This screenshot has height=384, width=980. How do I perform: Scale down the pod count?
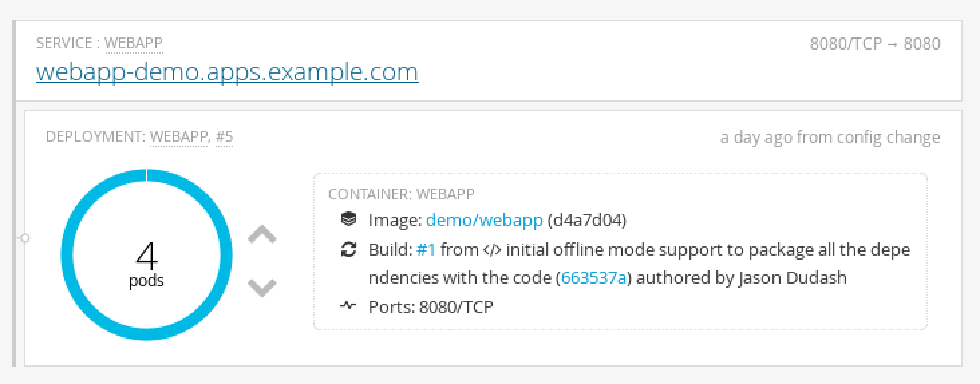click(x=262, y=288)
